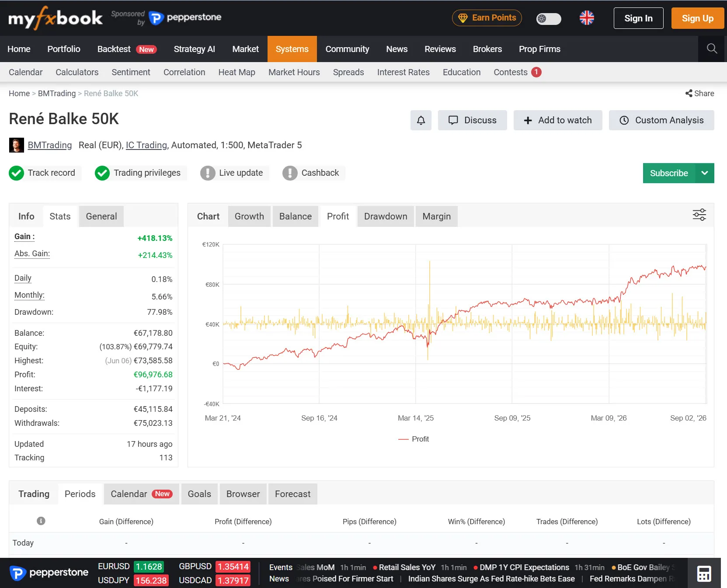Click the myfxbook logo
The width and height of the screenshot is (727, 588).
point(56,18)
